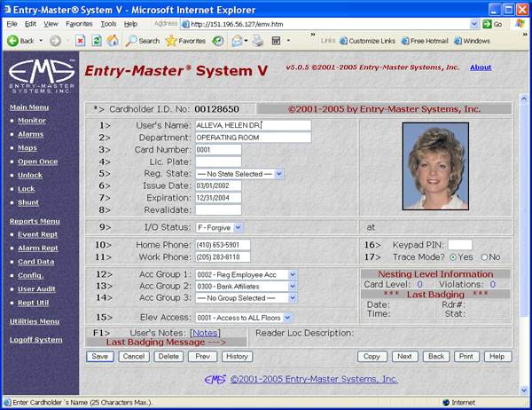Open Favorites star toolbar icon
Viewport: 532px width, 410px height.
click(x=171, y=41)
